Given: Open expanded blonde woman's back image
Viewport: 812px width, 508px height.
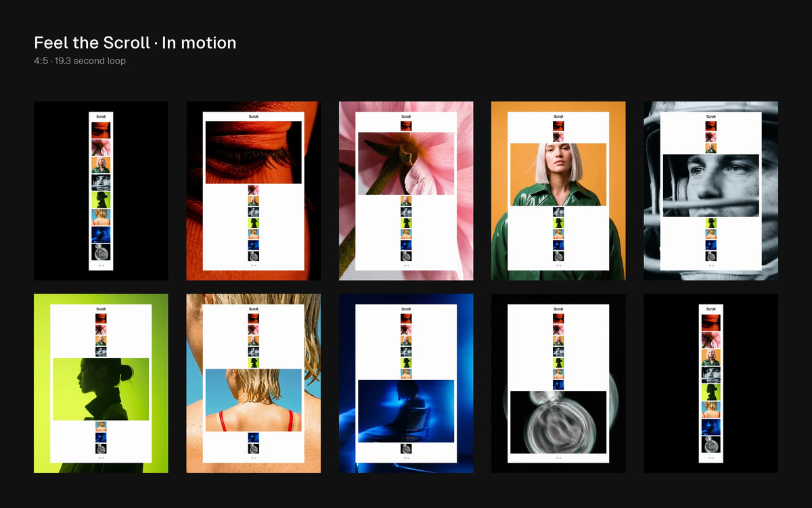Looking at the screenshot, I should click(x=254, y=400).
